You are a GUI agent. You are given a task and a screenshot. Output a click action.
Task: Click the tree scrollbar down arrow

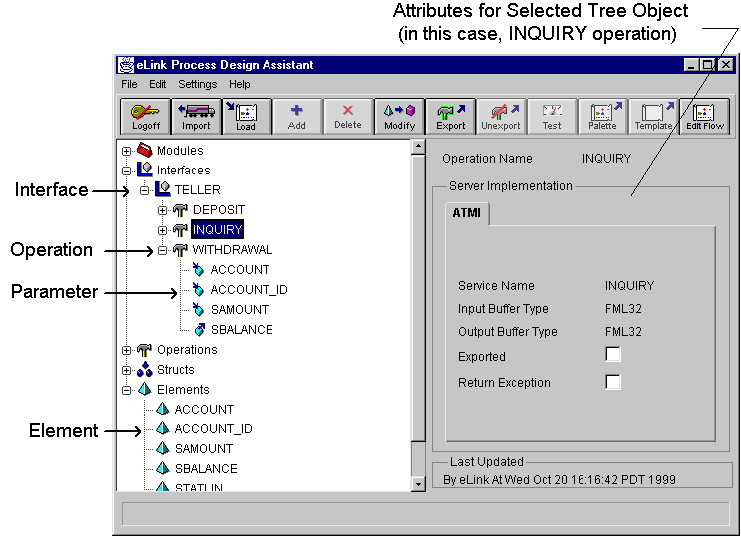pyautogui.click(x=418, y=484)
